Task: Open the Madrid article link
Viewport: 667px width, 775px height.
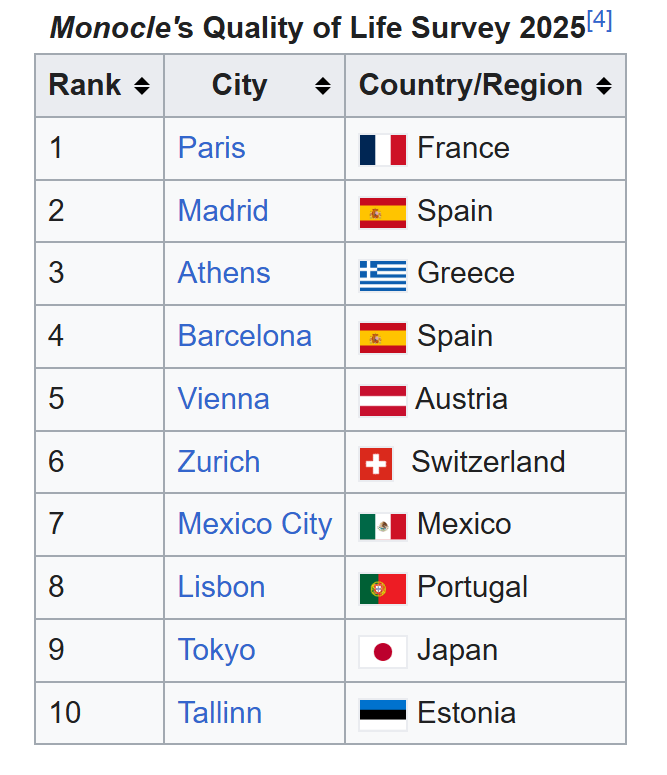Action: click(223, 211)
